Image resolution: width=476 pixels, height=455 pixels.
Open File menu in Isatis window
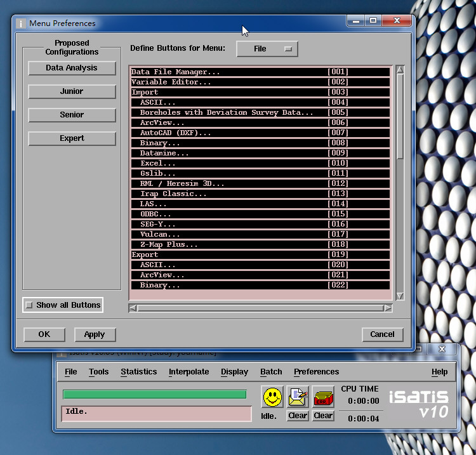[x=70, y=371]
